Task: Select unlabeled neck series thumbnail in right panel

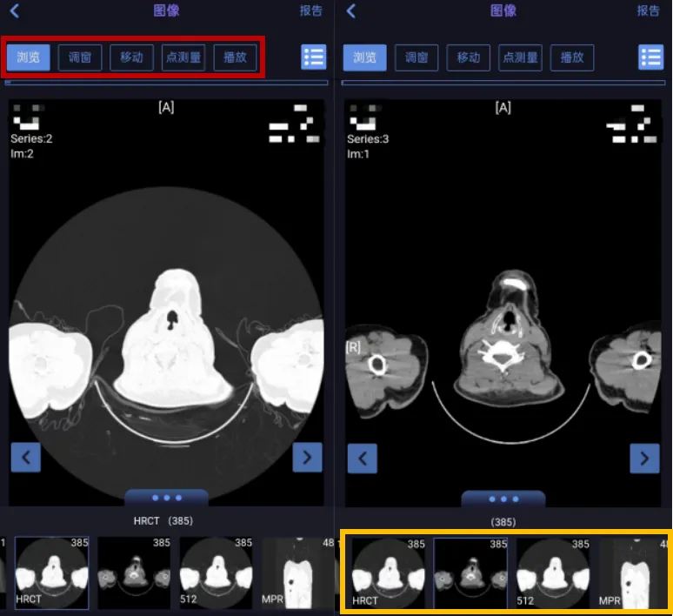Action: tap(470, 574)
